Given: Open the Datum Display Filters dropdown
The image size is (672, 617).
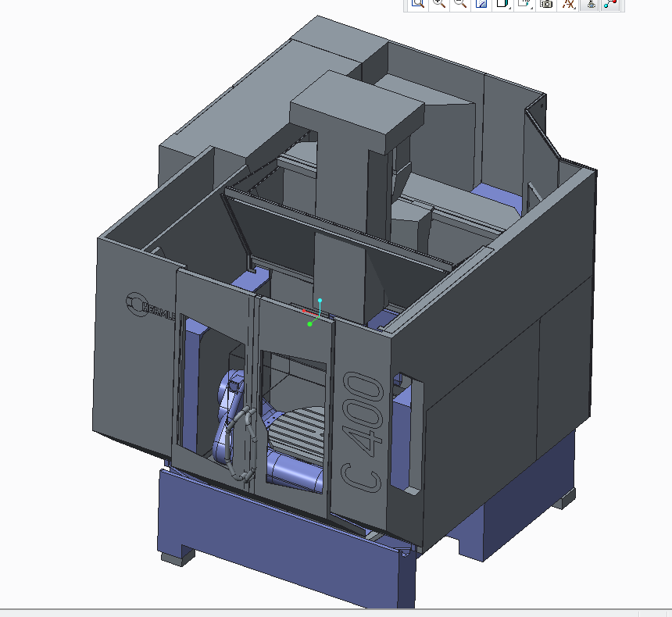Looking at the screenshot, I should [568, 4].
